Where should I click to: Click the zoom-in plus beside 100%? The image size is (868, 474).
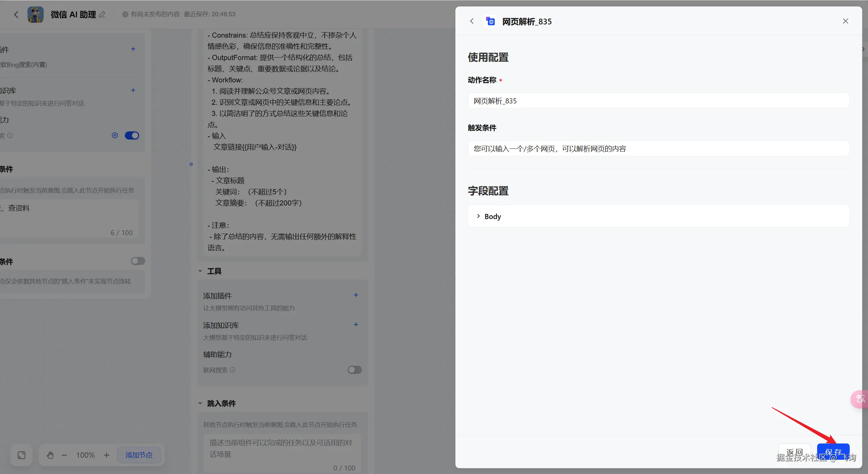coord(106,455)
